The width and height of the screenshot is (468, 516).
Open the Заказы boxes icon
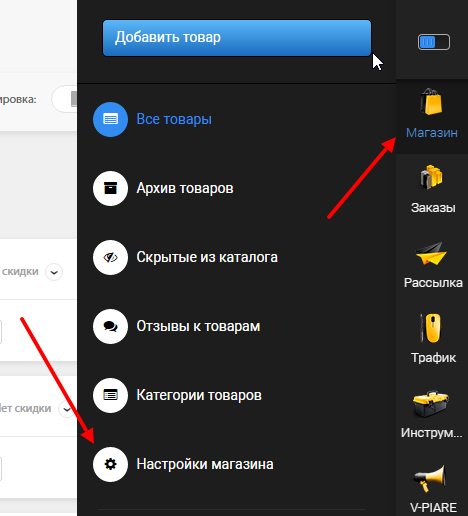(x=431, y=177)
